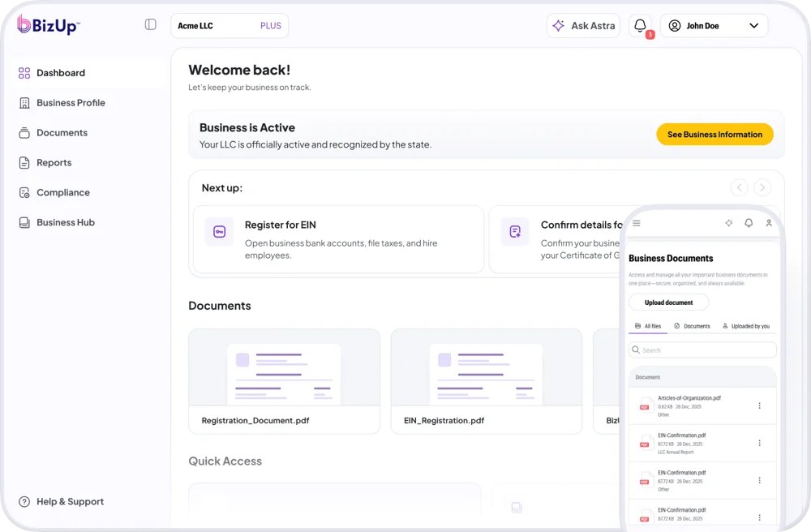Collapse the sidebar with the panel toggle icon

151,24
